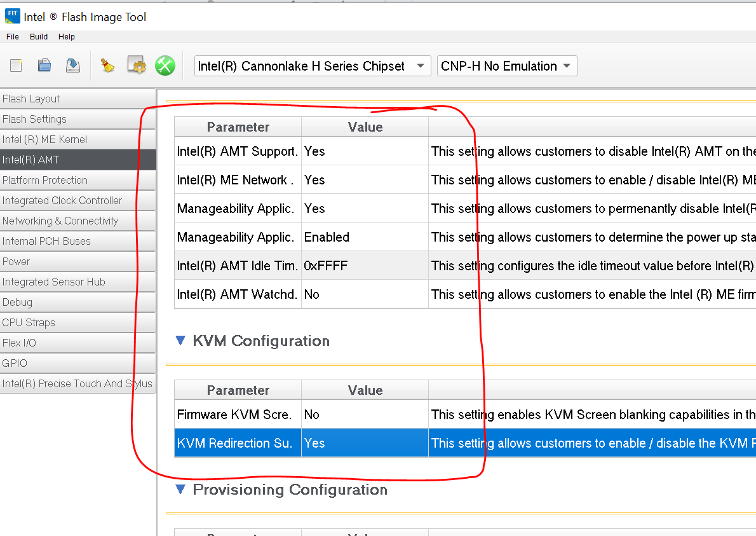Collapse the KVM Configuration section
Screen dimensions: 756x536
click(180, 341)
